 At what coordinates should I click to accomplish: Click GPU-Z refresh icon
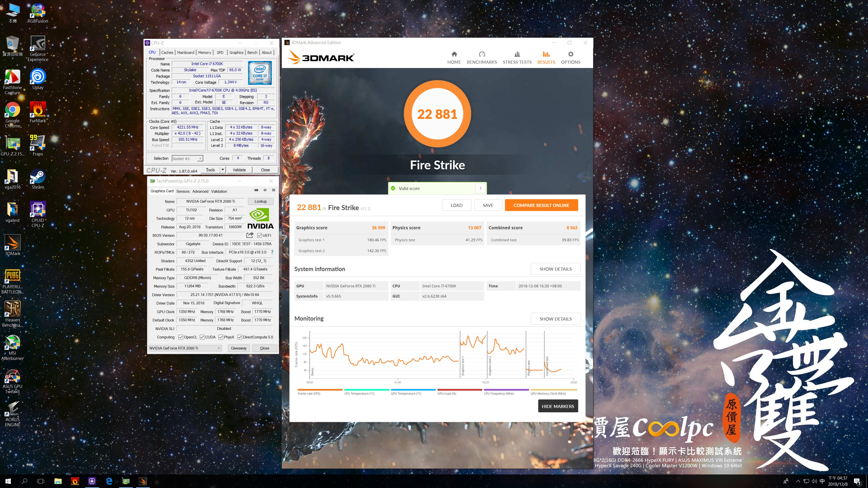coord(265,190)
